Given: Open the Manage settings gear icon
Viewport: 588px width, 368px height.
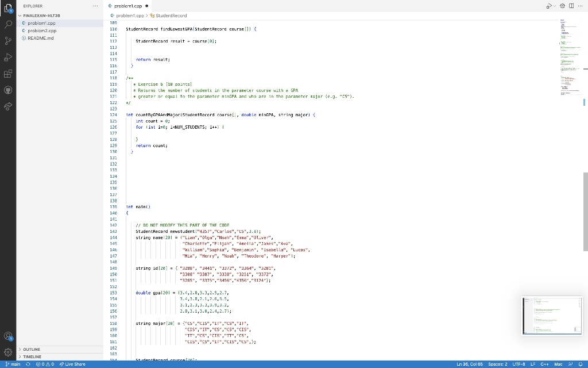Looking at the screenshot, I should click(x=7, y=352).
